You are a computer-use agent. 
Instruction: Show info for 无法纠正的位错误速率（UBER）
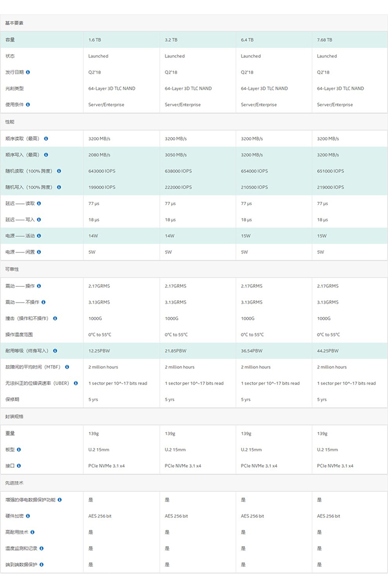(x=76, y=383)
